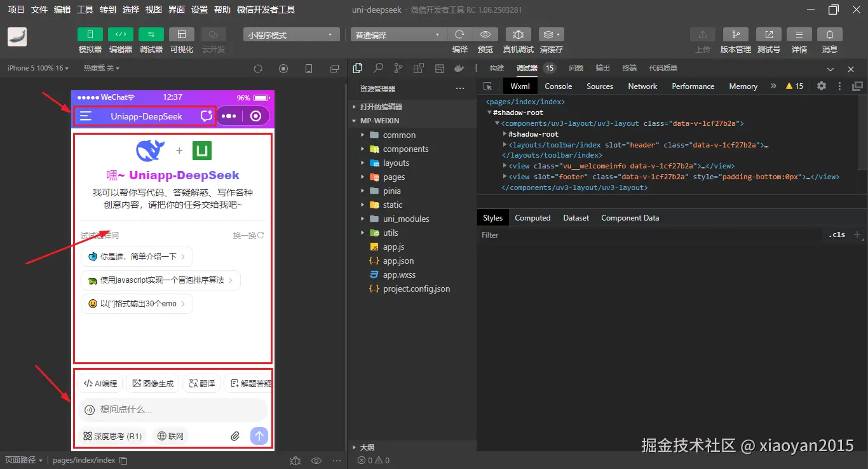Toggle the 模拟器 simulator panel
The image size is (868, 469).
90,34
